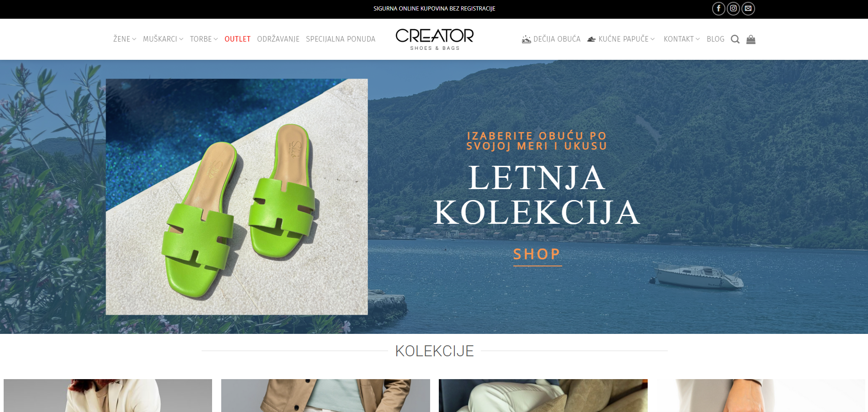This screenshot has width=868, height=412.
Task: Open the Facebook page icon
Action: (x=719, y=8)
